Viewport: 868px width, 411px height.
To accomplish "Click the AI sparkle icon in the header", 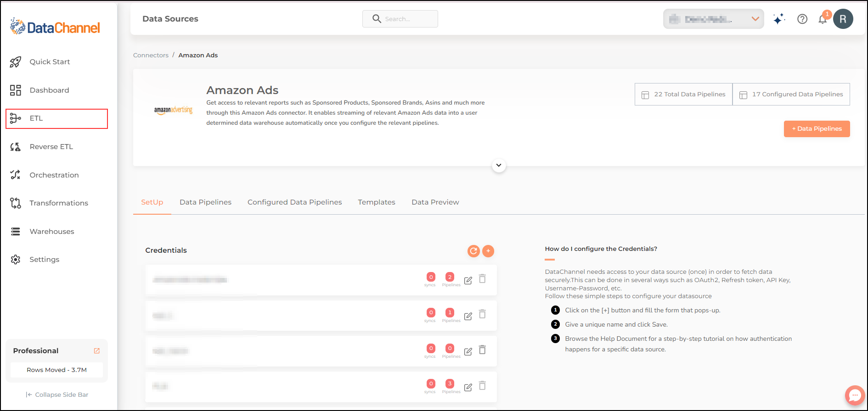I will (x=779, y=19).
